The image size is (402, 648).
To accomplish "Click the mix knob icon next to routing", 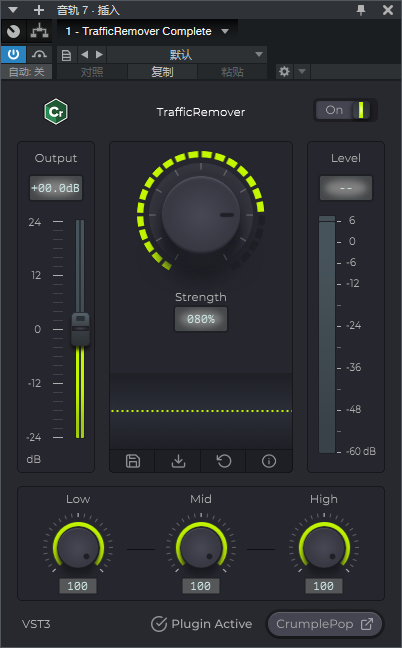I will (x=13, y=31).
